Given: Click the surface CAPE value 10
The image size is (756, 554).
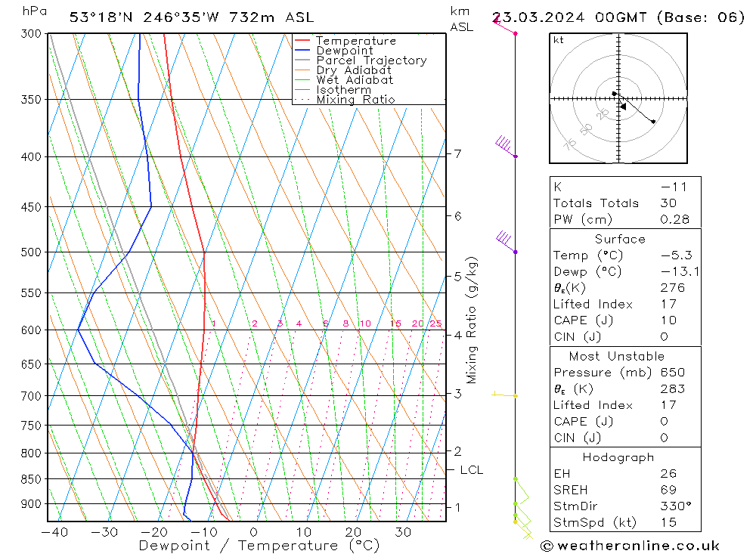Looking at the screenshot, I should [669, 320].
